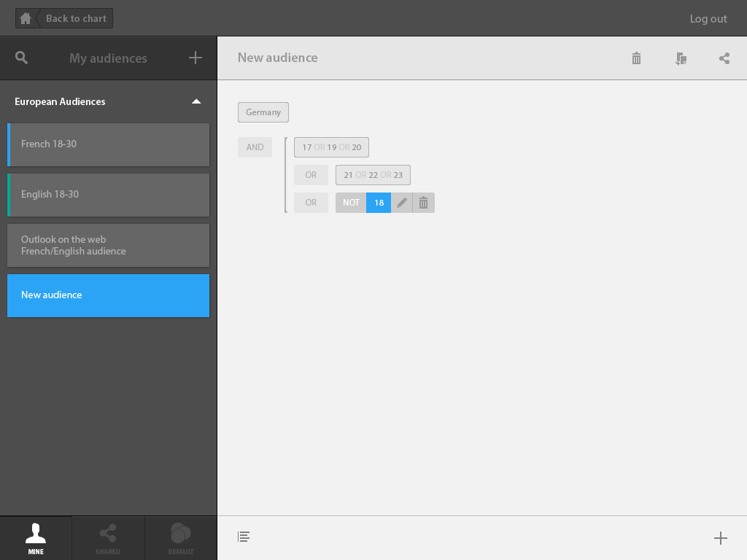Toggle the AND operator
Screen dimensions: 747x560
(255, 147)
